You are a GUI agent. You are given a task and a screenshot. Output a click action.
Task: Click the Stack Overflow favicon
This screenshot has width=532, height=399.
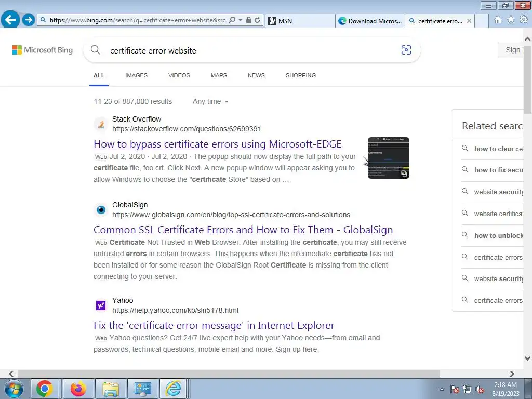click(101, 124)
